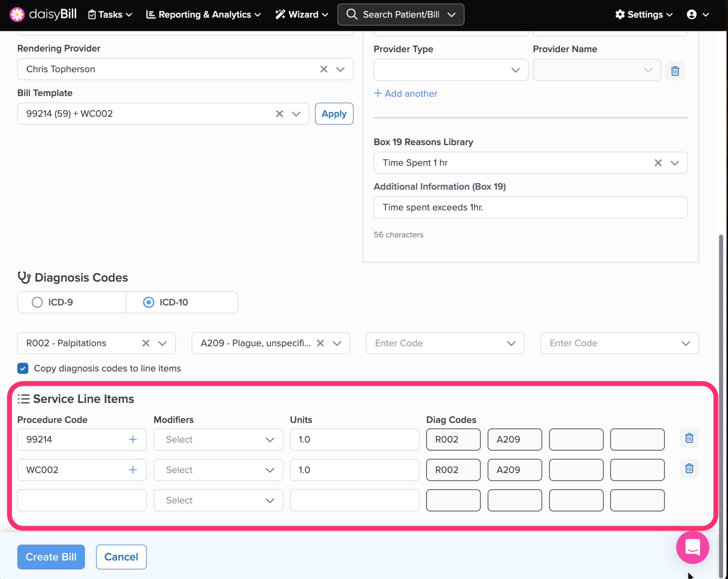
Task: Open Modifiers Select for 99214 line
Action: tap(218, 440)
